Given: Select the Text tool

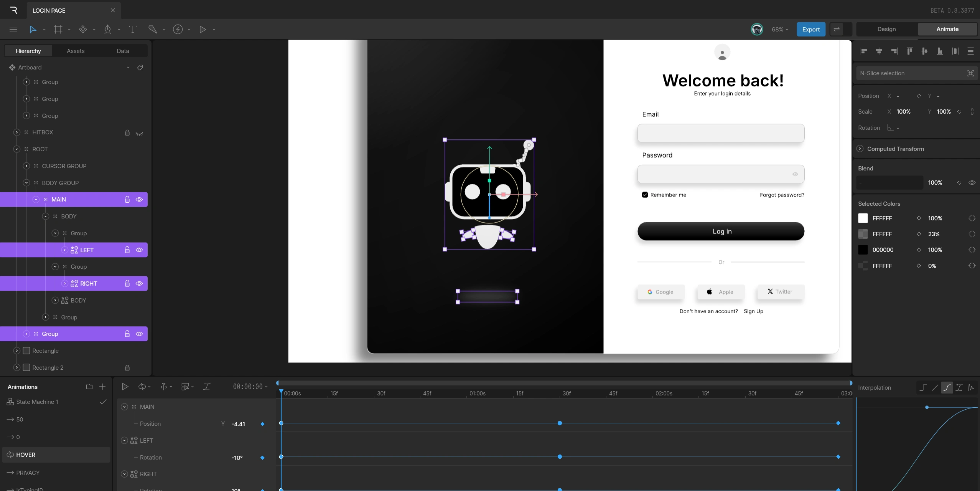Looking at the screenshot, I should [x=133, y=29].
